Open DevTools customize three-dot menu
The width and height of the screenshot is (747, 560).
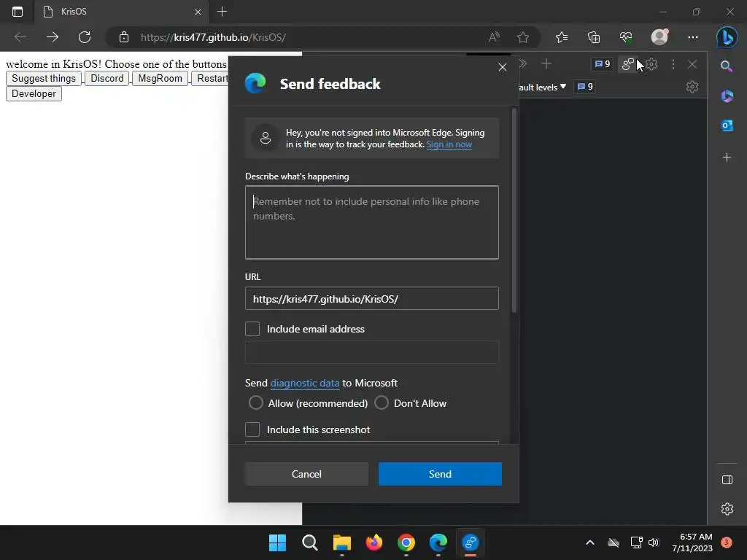click(673, 64)
